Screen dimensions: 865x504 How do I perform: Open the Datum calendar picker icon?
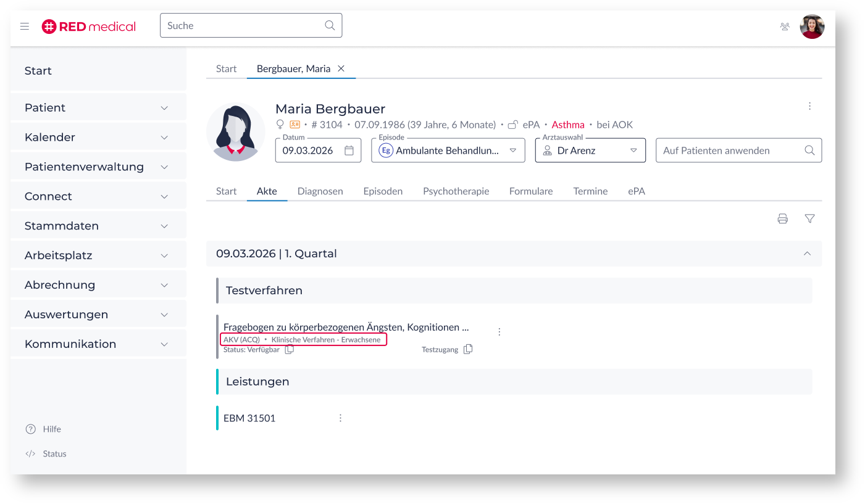(x=349, y=151)
